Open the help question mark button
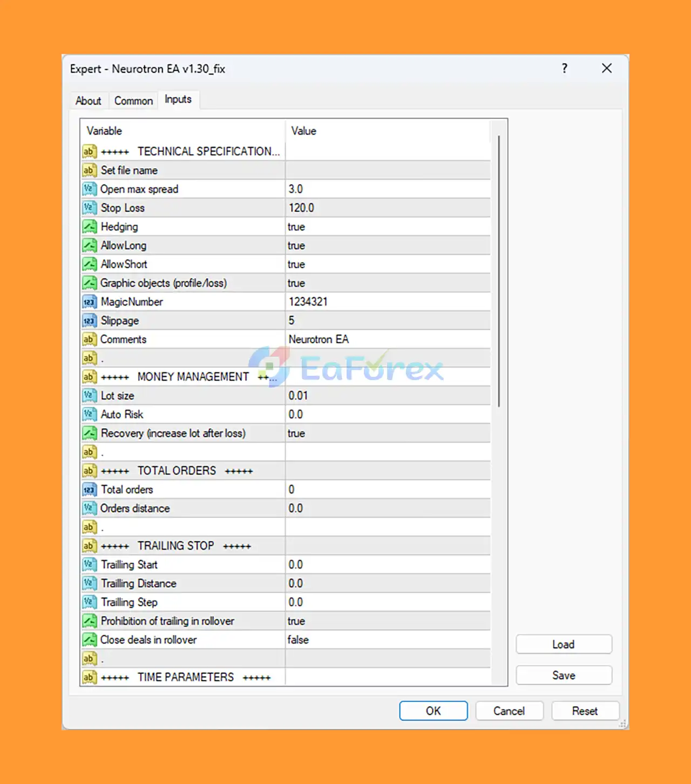This screenshot has width=691, height=784. tap(565, 69)
